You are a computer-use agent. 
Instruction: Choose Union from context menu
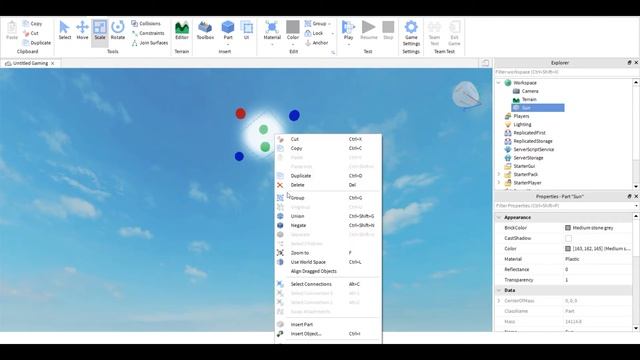tap(328, 216)
